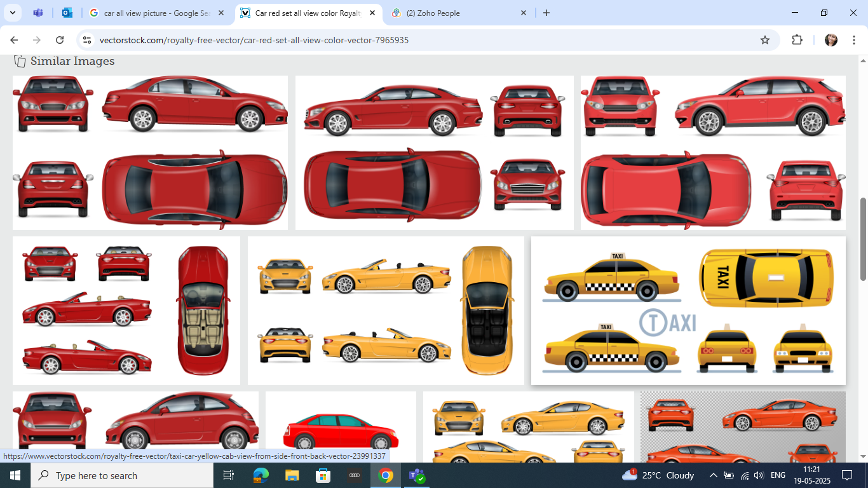Close the Car red set vectorstock tab
This screenshot has width=868, height=488.
click(372, 13)
